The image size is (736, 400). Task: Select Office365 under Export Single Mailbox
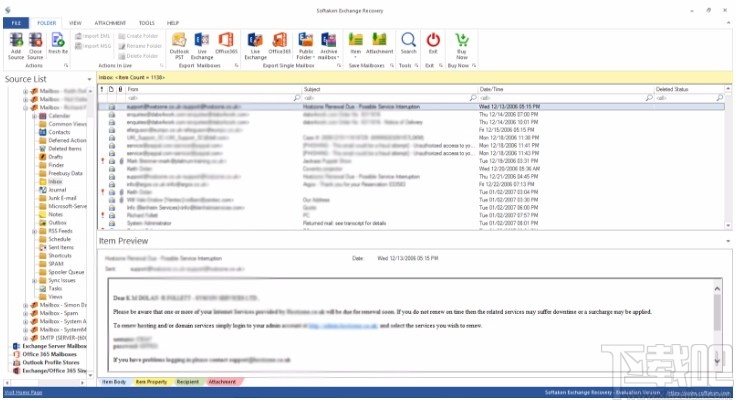[280, 43]
